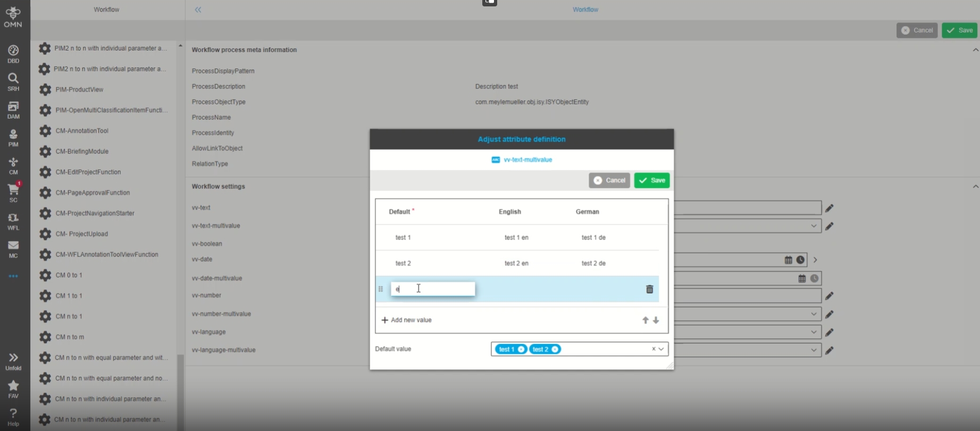Edit vv-language attribute with pencil icon

[829, 333]
